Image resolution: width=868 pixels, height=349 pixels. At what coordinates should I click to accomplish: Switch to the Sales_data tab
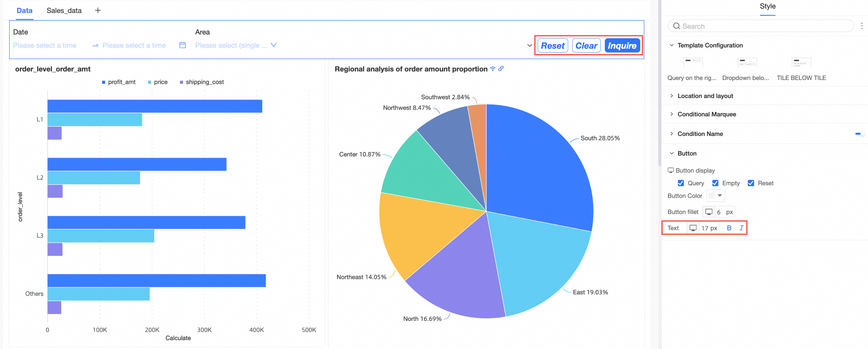[64, 10]
